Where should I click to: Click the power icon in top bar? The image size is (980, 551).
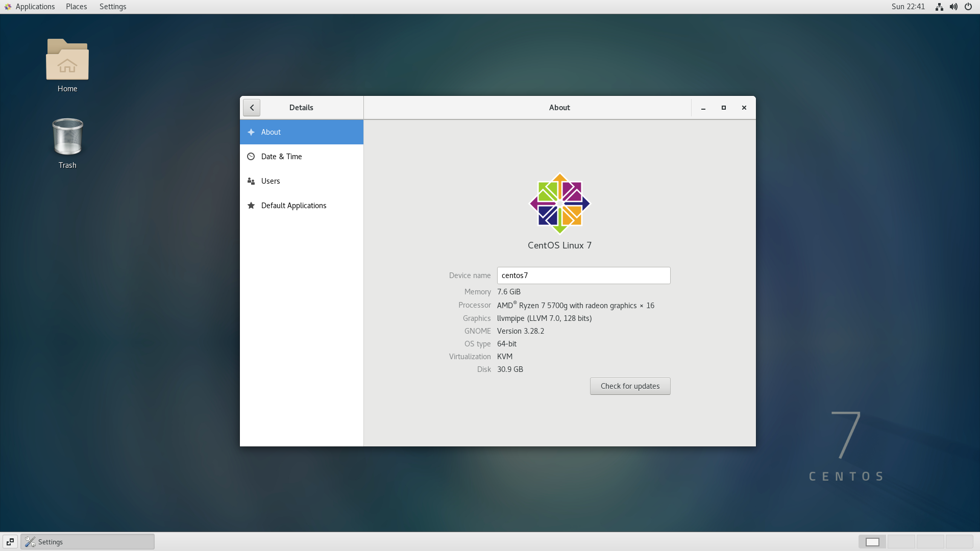[968, 7]
